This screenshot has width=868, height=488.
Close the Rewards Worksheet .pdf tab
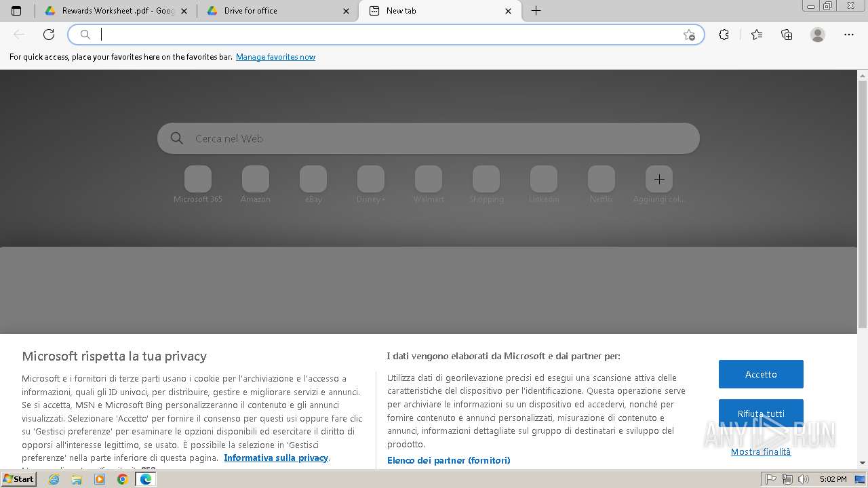coord(184,11)
